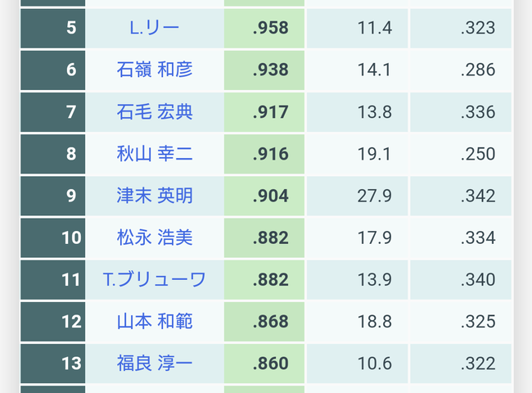The image size is (532, 393).
Task: View 山本 和範 player details
Action: (155, 322)
